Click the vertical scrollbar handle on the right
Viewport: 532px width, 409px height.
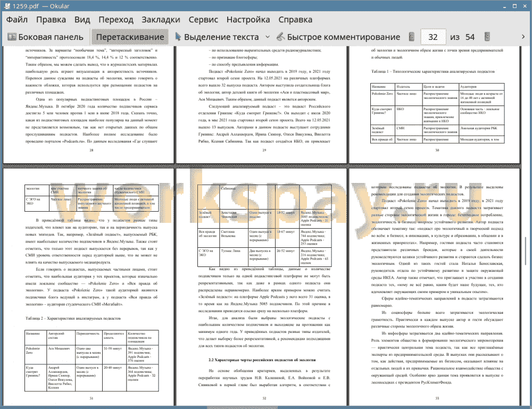[x=526, y=251]
